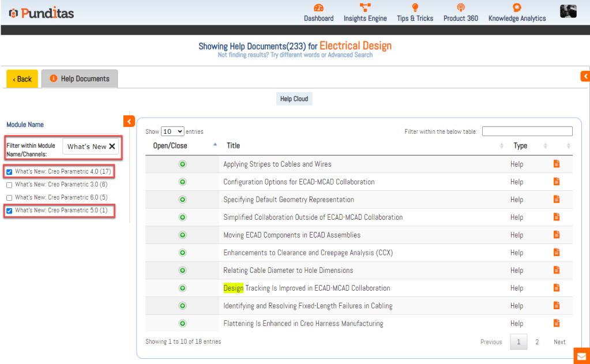
Task: Open the Show entries dropdown
Action: pyautogui.click(x=172, y=132)
